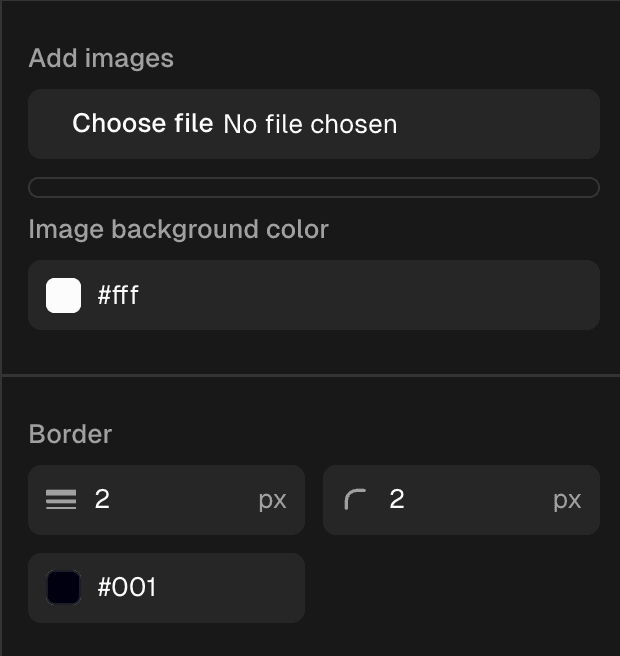Viewport: 620px width, 656px height.
Task: Click the "No file chosen" text
Action: click(x=310, y=125)
